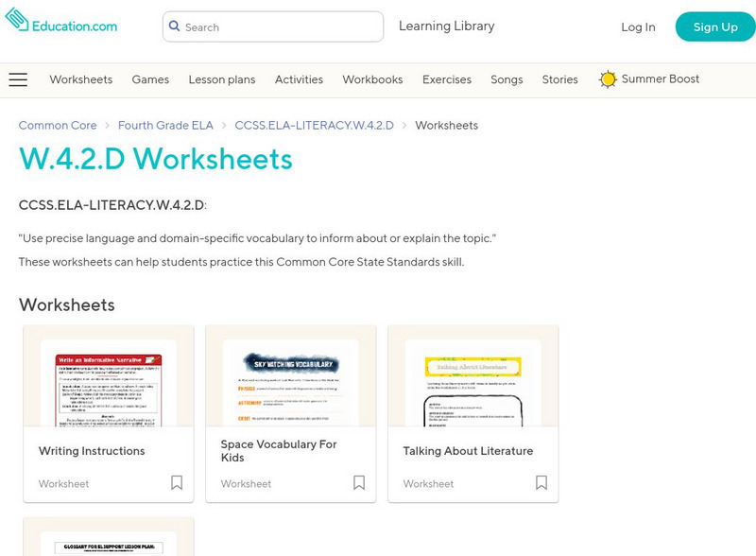Image resolution: width=756 pixels, height=556 pixels.
Task: Click the search magnifier icon
Action: click(x=174, y=26)
